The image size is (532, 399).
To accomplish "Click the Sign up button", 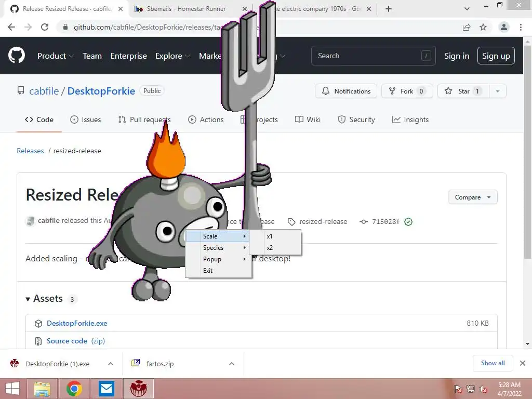I will pyautogui.click(x=496, y=56).
